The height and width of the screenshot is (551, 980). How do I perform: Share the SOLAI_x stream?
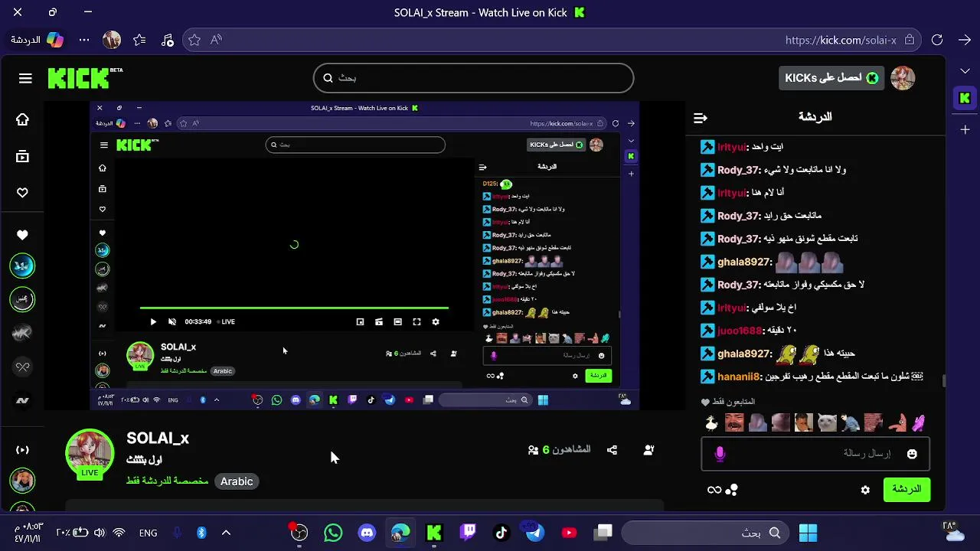coord(612,450)
